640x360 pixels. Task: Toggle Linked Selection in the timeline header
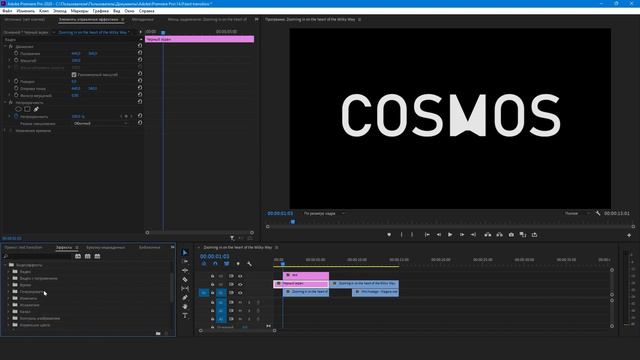(x=227, y=264)
